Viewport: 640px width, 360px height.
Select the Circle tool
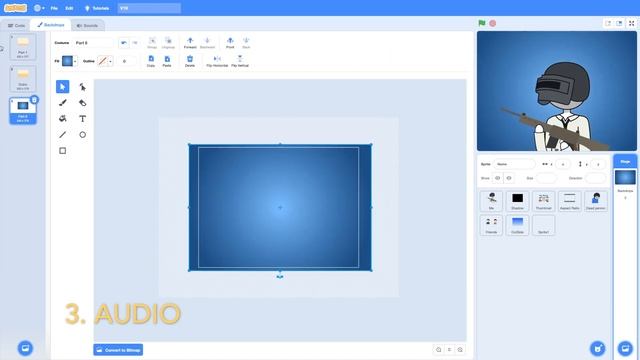pos(82,135)
